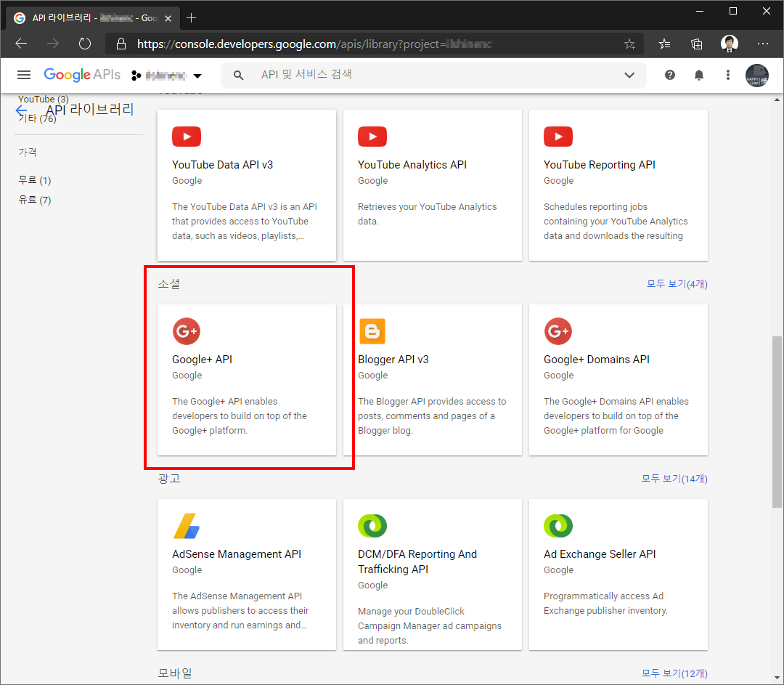Click the DCM/DFA Reporting API icon
This screenshot has width=784, height=685.
click(x=372, y=526)
